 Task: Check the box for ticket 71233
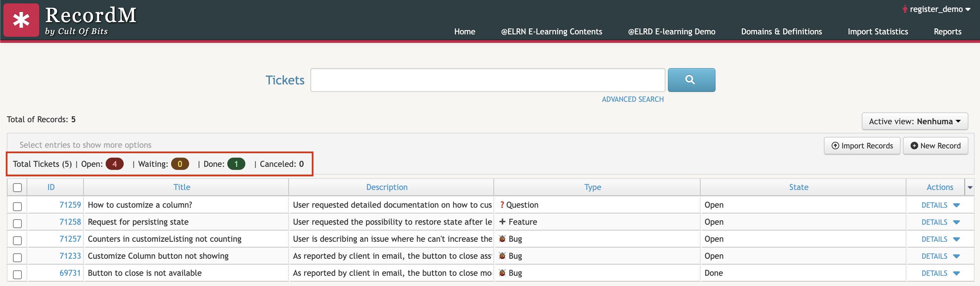click(x=17, y=257)
